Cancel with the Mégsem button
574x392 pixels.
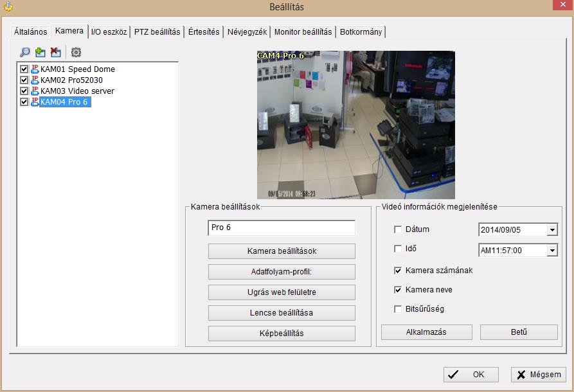[538, 375]
